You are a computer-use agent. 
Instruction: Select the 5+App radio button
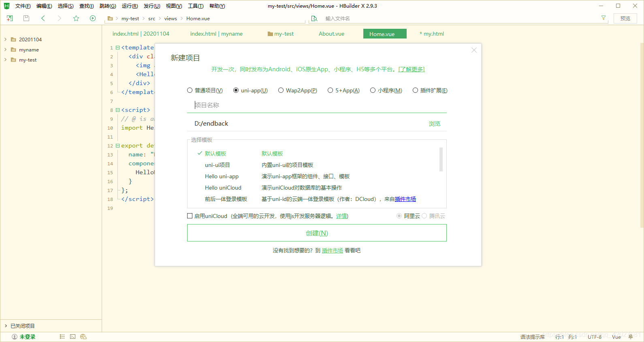pyautogui.click(x=330, y=90)
